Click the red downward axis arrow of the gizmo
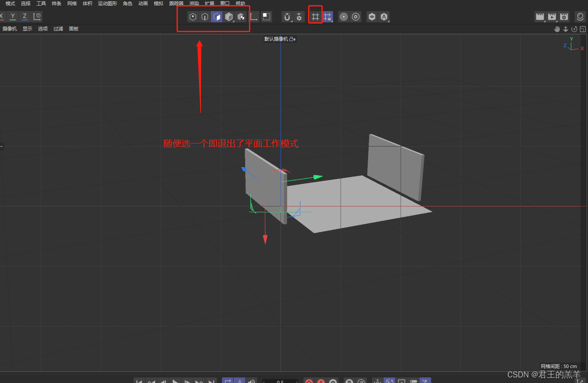This screenshot has width=588, height=383. coord(265,239)
